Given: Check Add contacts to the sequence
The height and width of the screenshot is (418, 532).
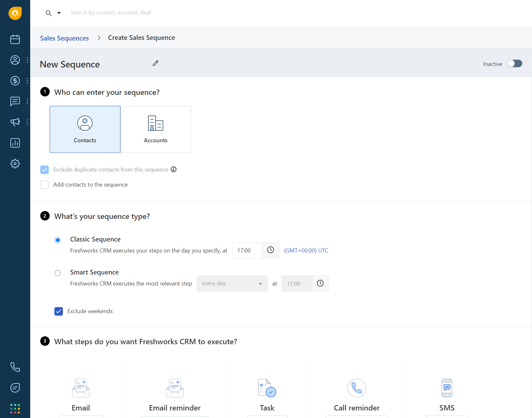Looking at the screenshot, I should (45, 185).
